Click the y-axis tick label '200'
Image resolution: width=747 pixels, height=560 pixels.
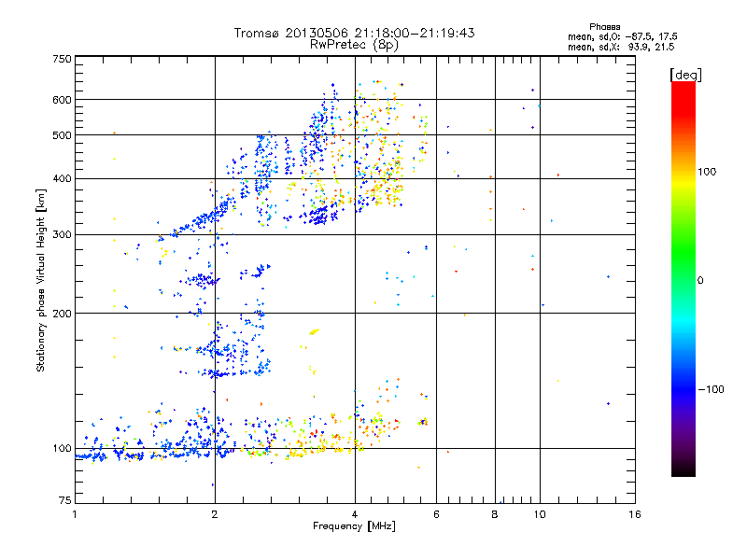[62, 314]
